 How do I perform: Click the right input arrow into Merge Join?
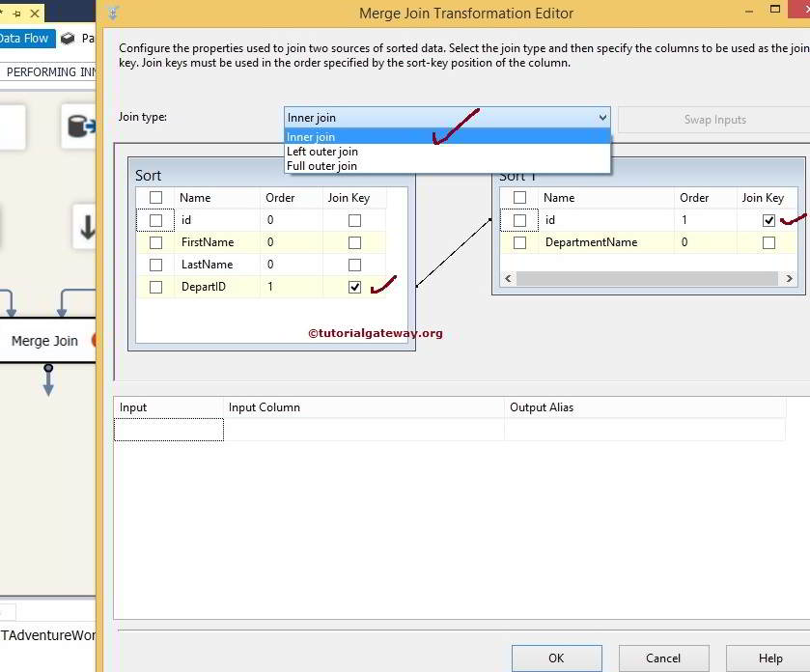tap(61, 309)
